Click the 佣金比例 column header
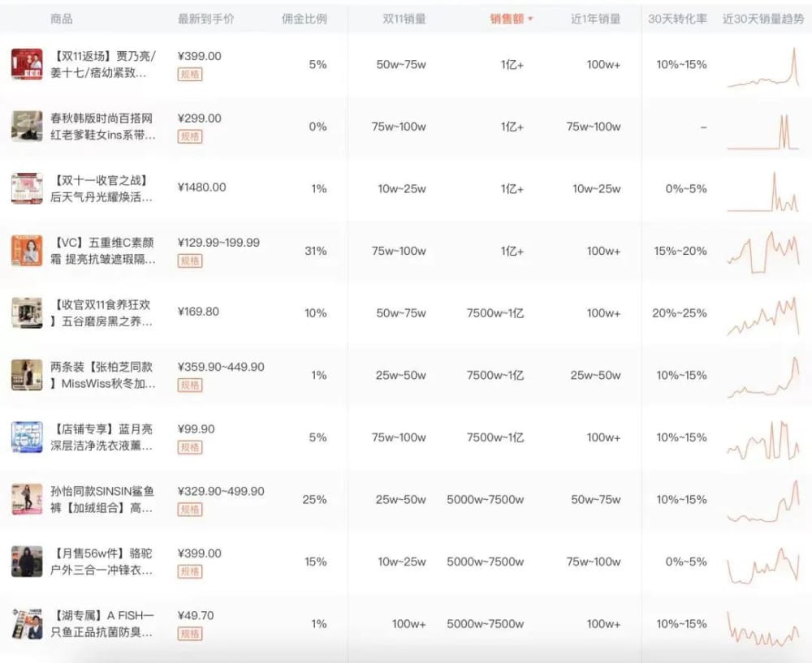812x663 pixels. tap(304, 19)
